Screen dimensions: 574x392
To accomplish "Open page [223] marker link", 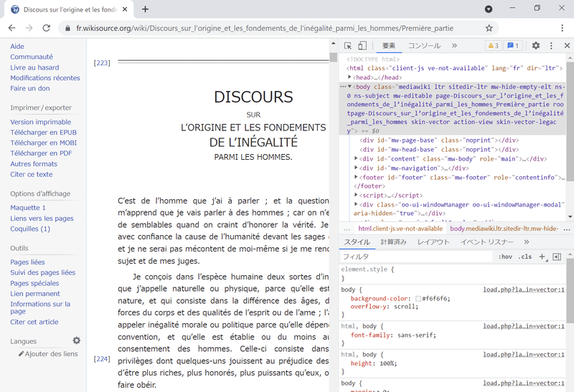I will (x=102, y=63).
